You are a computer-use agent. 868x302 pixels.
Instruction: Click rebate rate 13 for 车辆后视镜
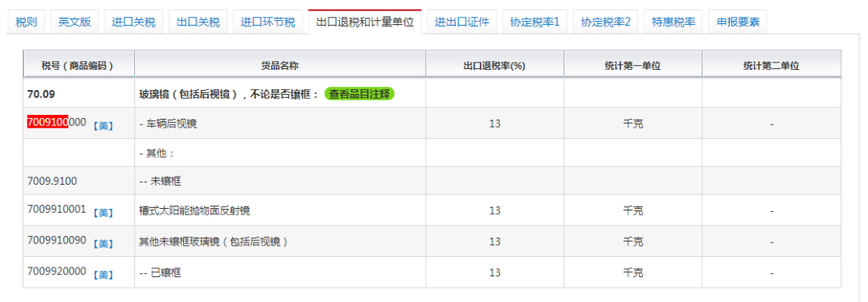pos(495,124)
